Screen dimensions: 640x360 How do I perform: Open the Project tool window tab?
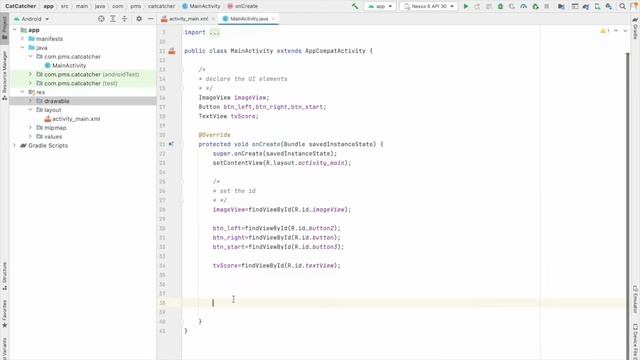4,28
